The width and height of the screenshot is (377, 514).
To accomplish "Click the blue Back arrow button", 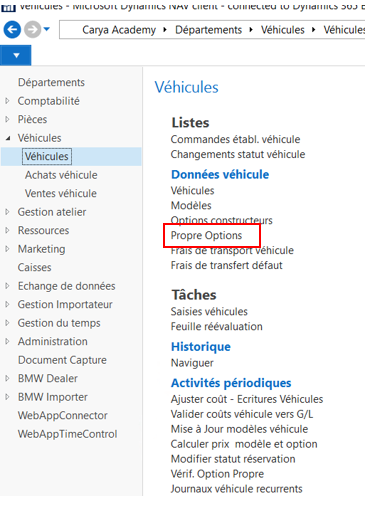I will (x=12, y=30).
